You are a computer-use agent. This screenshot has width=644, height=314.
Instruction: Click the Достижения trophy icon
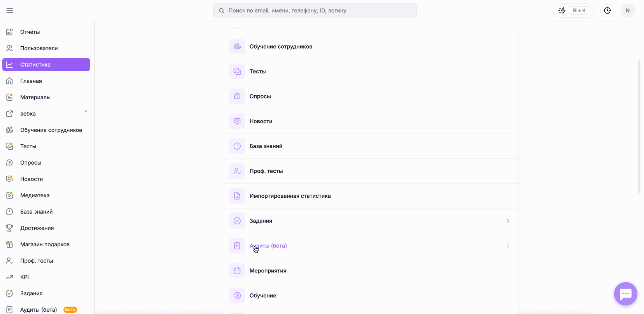[x=10, y=228]
